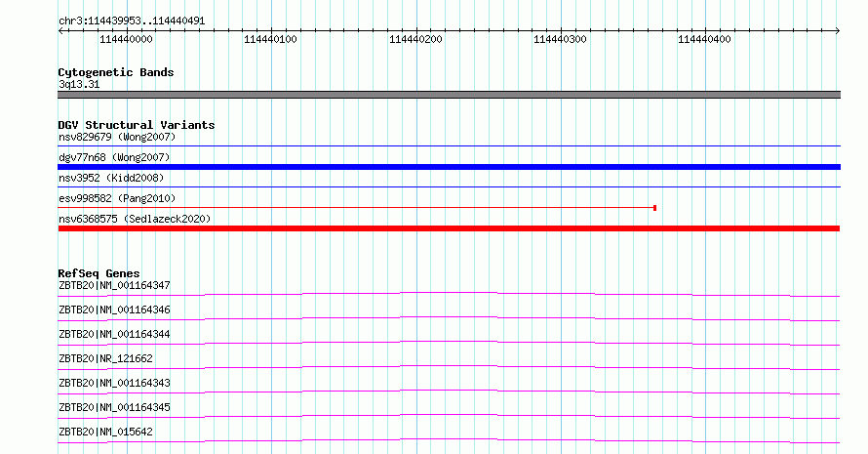Click the ZBTB20|NM_001164344 transcript label
This screenshot has height=454, width=868.
tap(114, 334)
